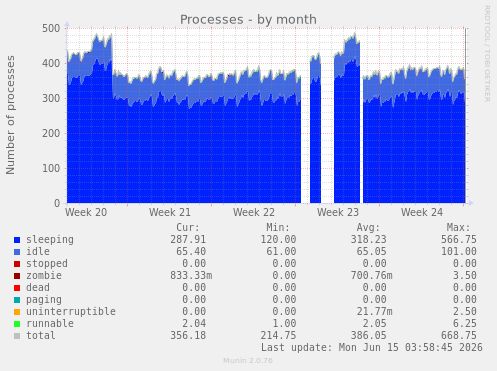The width and height of the screenshot is (497, 371).
Task: Click the 'Number of processes' axis label
Action: pyautogui.click(x=10, y=115)
